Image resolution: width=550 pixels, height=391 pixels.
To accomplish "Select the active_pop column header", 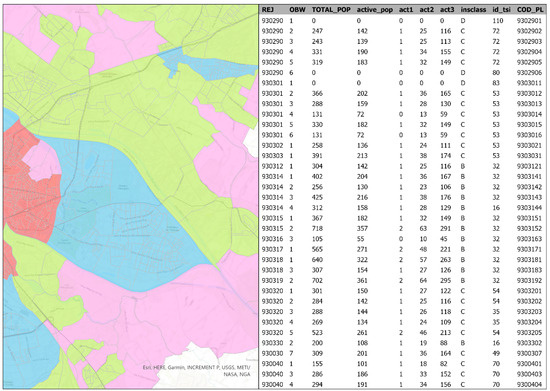I will pyautogui.click(x=375, y=10).
